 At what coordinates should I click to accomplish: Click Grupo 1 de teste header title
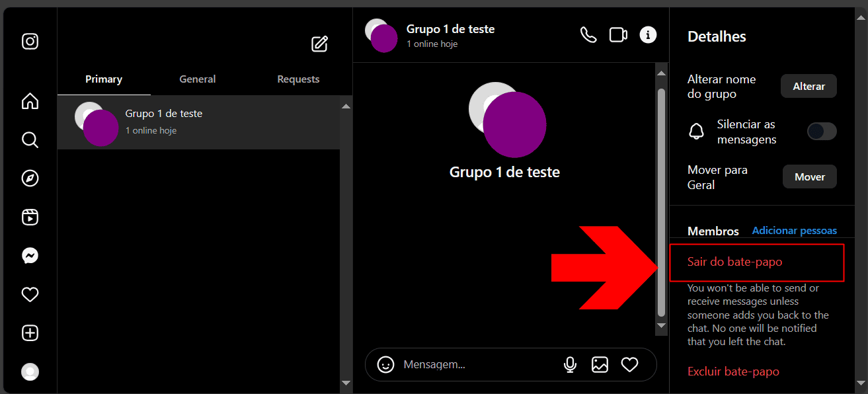pyautogui.click(x=450, y=29)
